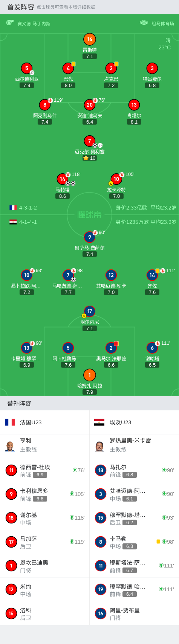Tap red-carded 奥马尔-法耶兹 number 2 icon
Screen dimensions: 179x644
[111, 348]
